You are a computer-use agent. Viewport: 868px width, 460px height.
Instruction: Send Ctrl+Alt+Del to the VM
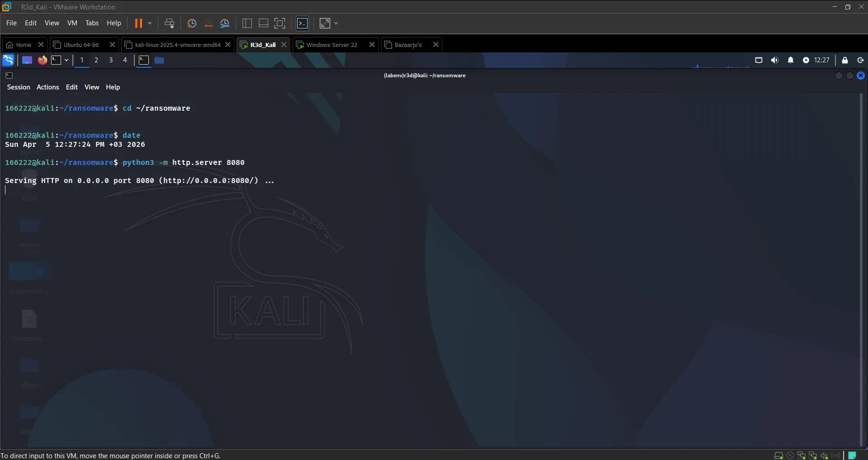tap(170, 23)
